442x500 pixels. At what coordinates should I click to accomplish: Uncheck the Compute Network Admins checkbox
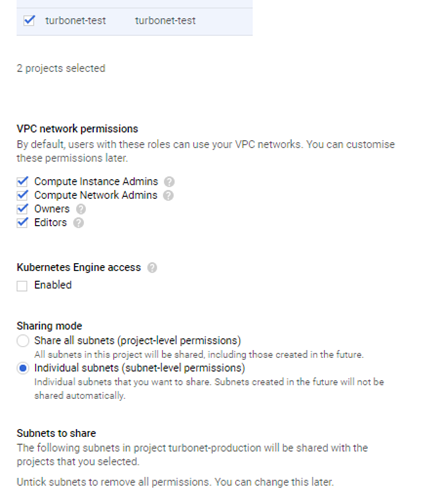(x=22, y=195)
